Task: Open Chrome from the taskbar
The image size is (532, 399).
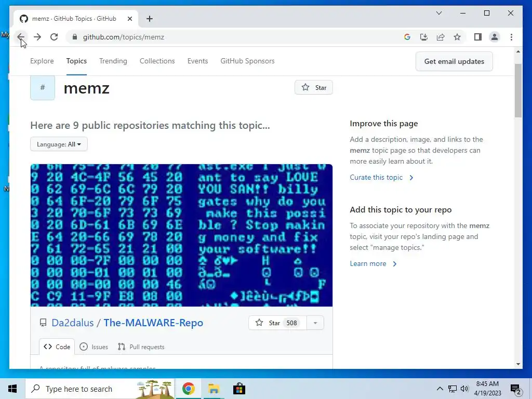Action: pyautogui.click(x=188, y=389)
